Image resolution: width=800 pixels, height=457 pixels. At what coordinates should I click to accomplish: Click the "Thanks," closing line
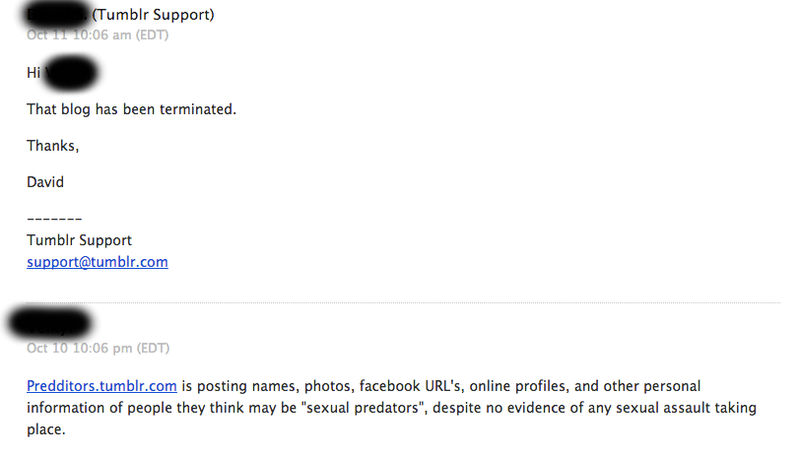tap(53, 146)
